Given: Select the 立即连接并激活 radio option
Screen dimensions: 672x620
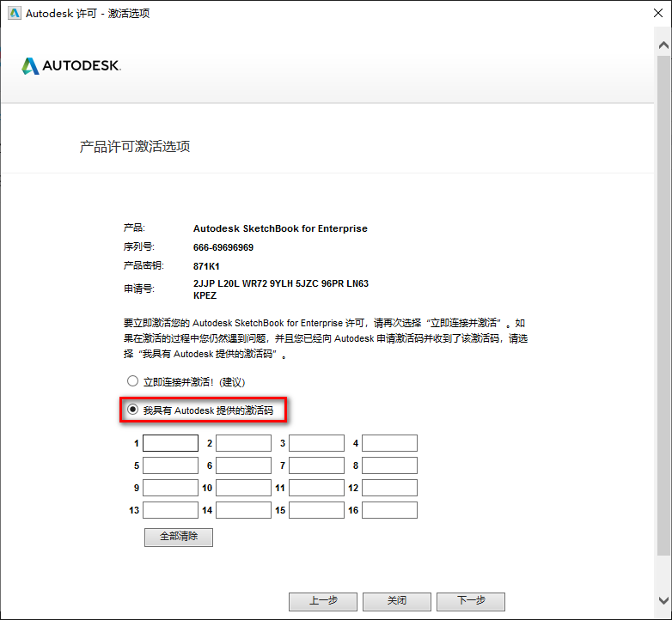Looking at the screenshot, I should coord(132,381).
